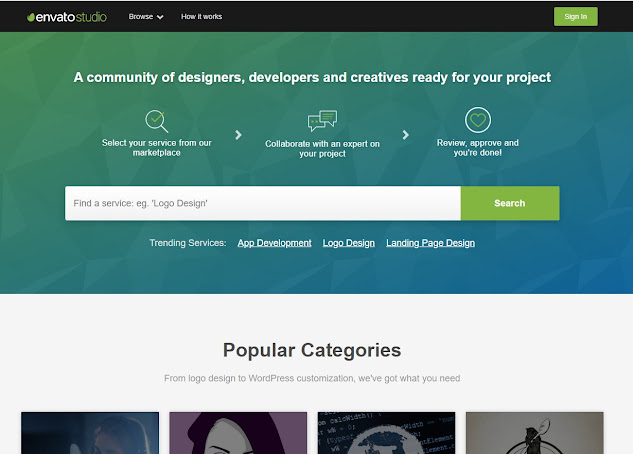Select the purple woman illustration category thumbnail
The width and height of the screenshot is (633, 454).
(238, 433)
